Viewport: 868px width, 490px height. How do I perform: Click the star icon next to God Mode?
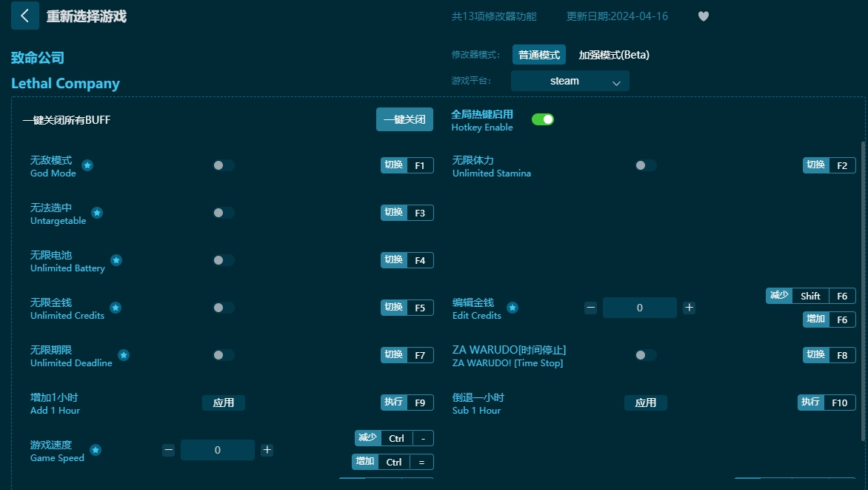pyautogui.click(x=87, y=166)
